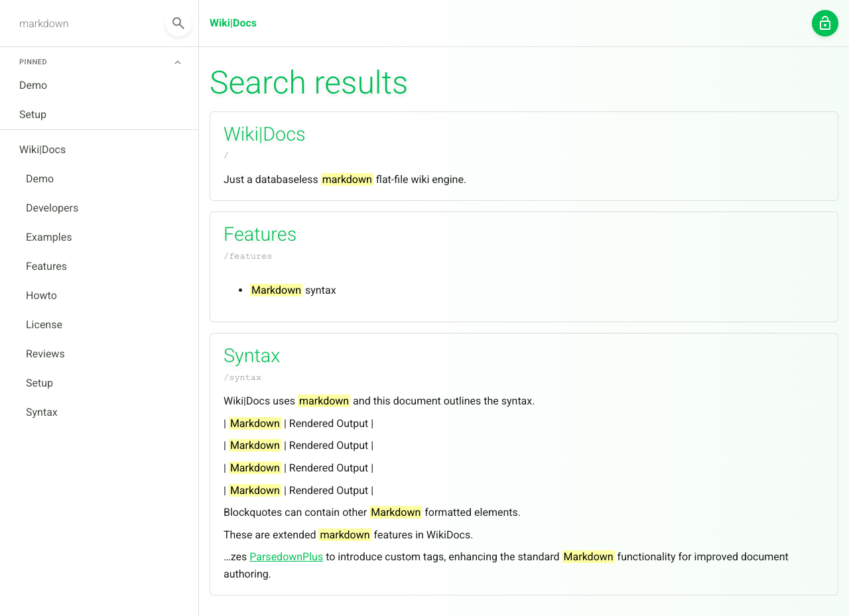Select Wiki|Docs root in sidebar tree

click(x=42, y=150)
